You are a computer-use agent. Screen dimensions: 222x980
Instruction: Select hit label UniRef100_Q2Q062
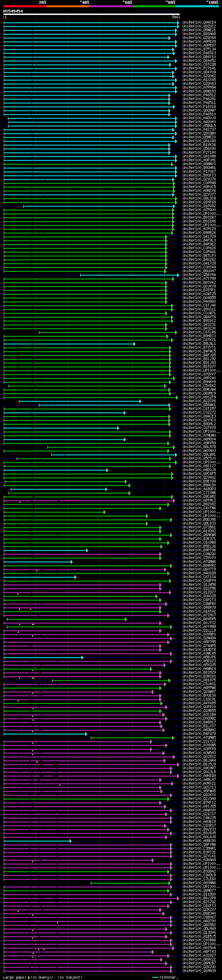coord(199,76)
